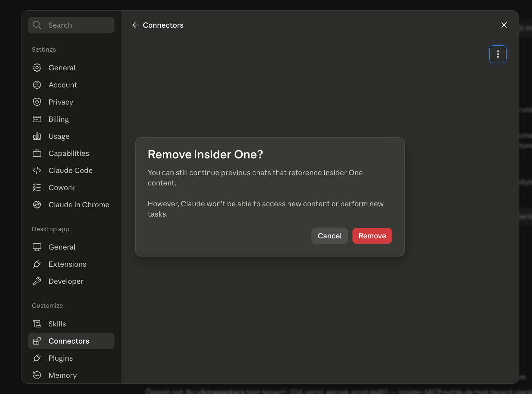Click the Memory clock icon

tap(37, 375)
